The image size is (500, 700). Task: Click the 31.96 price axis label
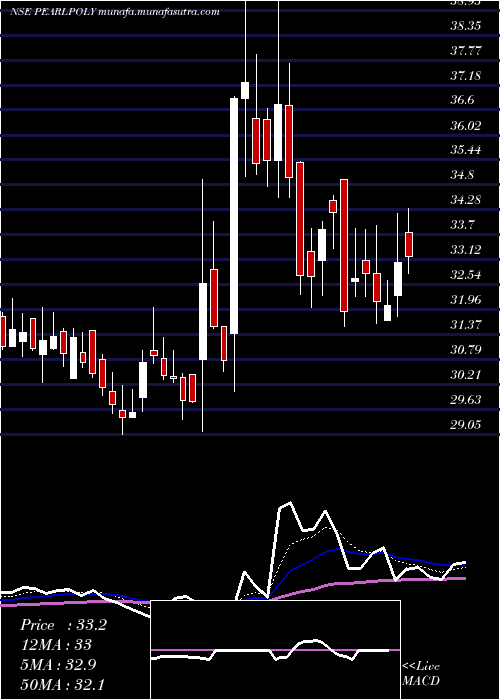pos(466,300)
